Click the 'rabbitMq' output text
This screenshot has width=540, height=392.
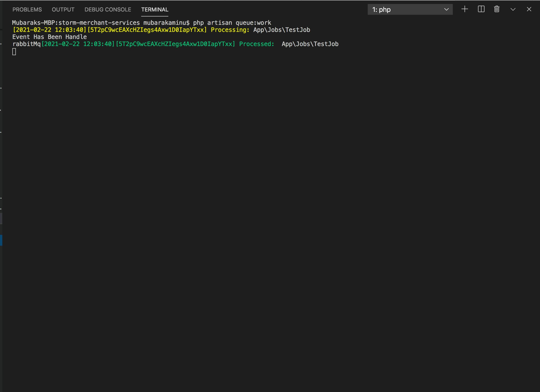[x=26, y=44]
